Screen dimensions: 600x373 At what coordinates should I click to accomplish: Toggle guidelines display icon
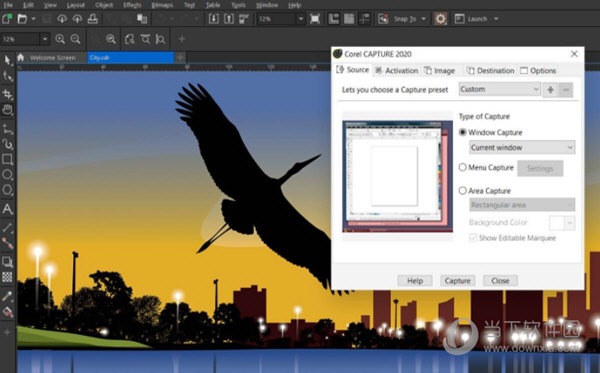click(x=364, y=19)
